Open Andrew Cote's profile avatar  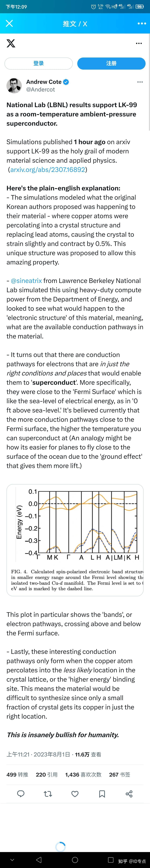point(14,86)
